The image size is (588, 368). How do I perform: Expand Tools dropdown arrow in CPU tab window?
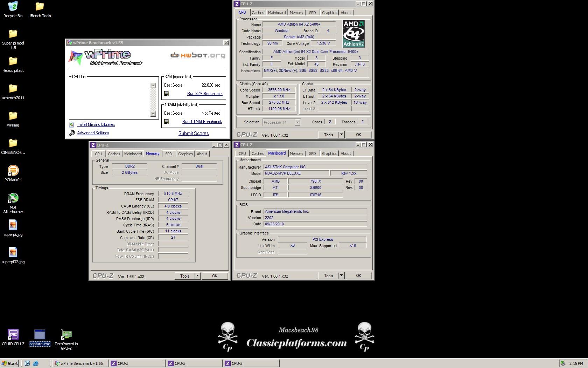(341, 135)
